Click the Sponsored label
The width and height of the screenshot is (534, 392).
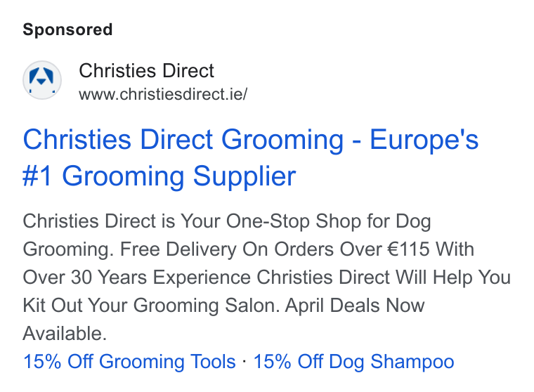coord(67,30)
